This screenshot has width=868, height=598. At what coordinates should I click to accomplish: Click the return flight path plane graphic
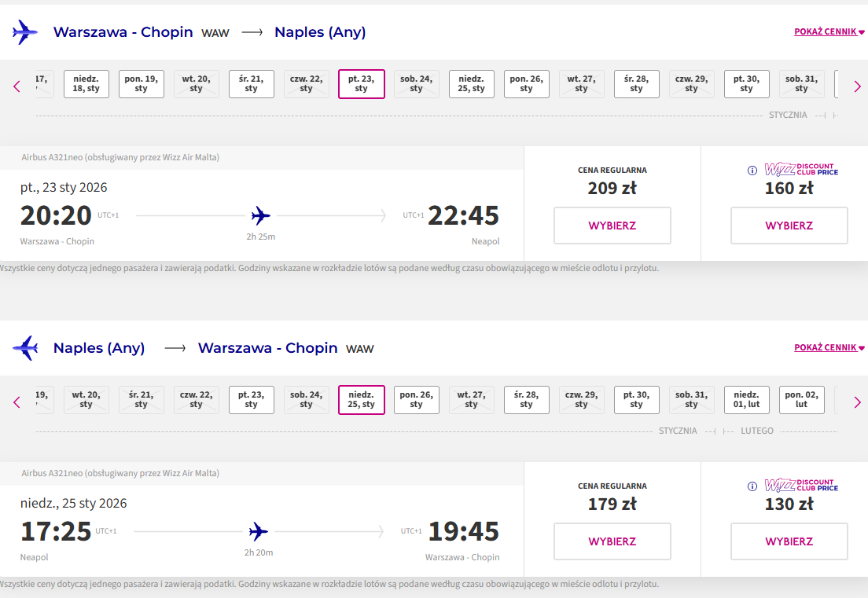pyautogui.click(x=259, y=532)
